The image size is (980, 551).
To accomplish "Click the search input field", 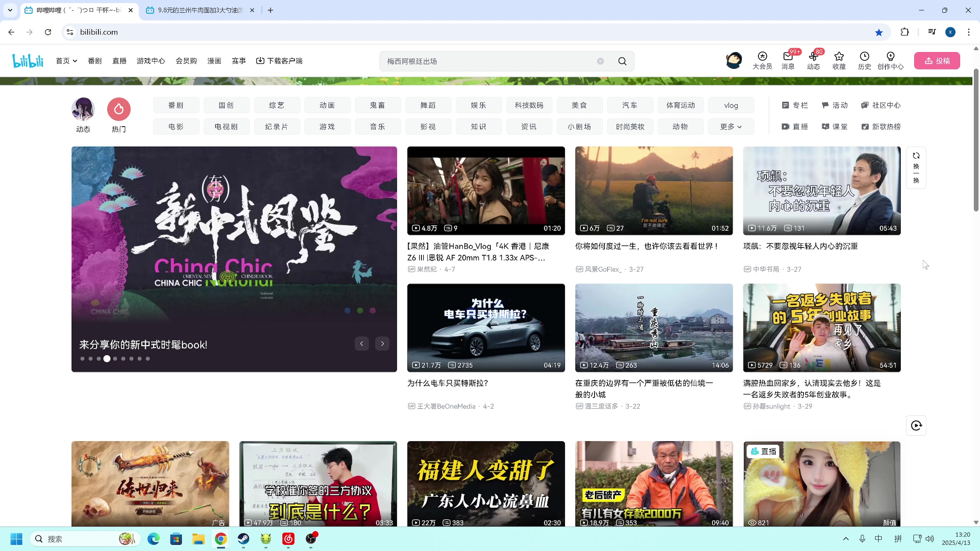I will point(490,61).
